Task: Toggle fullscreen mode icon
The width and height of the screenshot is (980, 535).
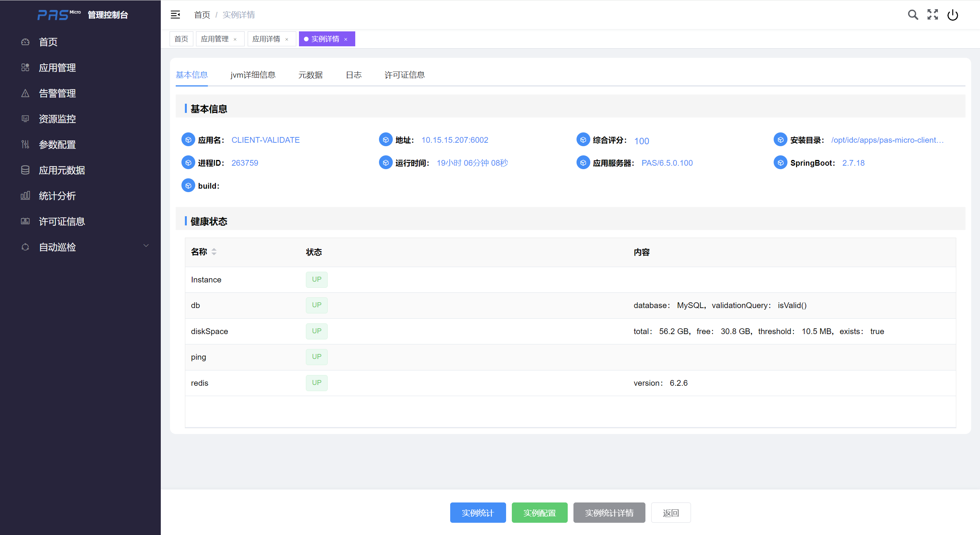Action: (933, 15)
